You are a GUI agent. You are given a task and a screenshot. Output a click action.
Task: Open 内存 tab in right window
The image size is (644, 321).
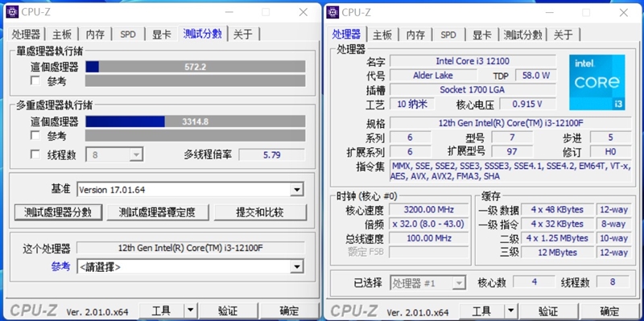click(x=415, y=35)
